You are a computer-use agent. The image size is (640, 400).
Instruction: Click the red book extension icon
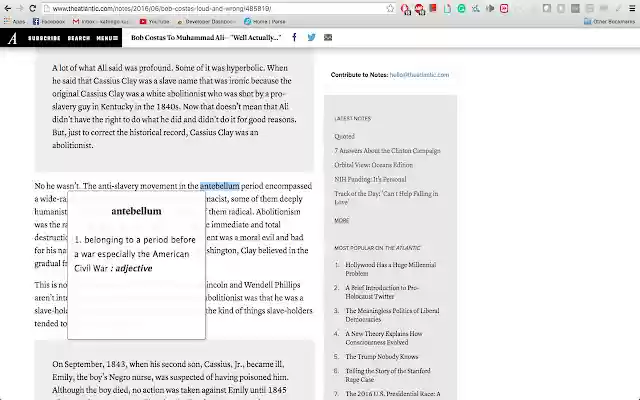coord(433,8)
